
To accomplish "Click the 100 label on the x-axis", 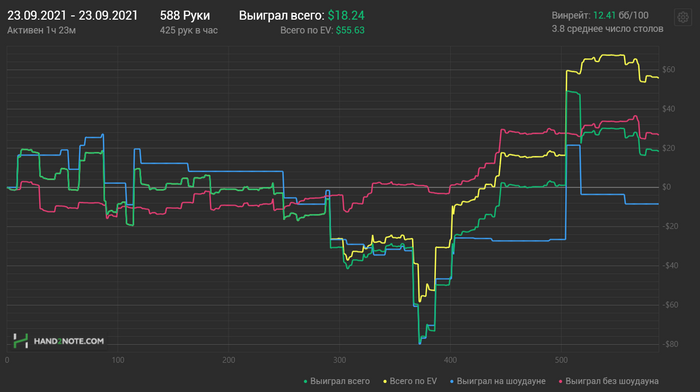I will tap(118, 360).
